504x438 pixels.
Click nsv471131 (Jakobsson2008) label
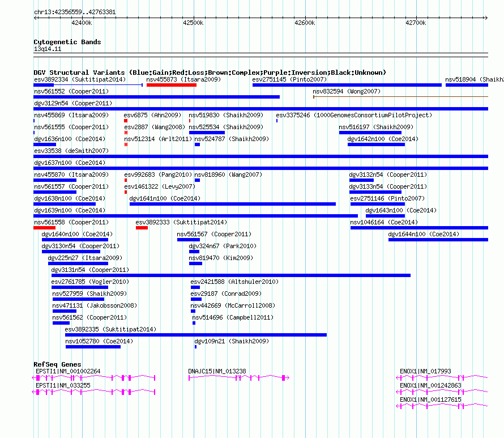tap(95, 305)
